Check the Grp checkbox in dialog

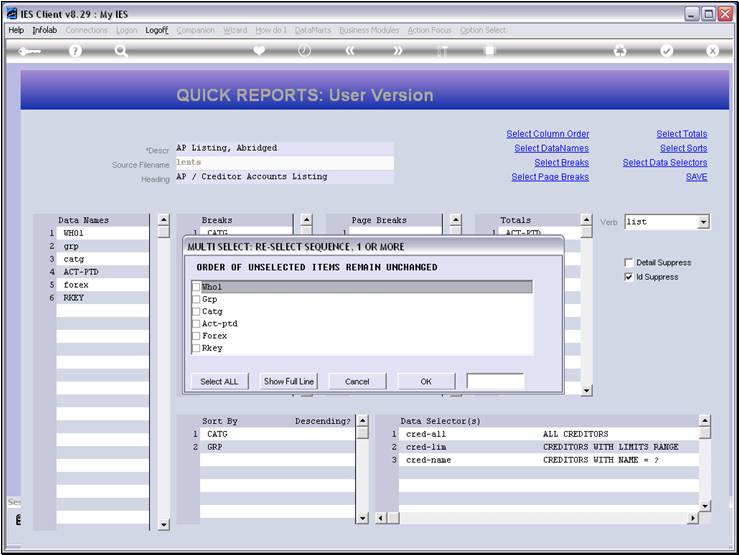[197, 299]
